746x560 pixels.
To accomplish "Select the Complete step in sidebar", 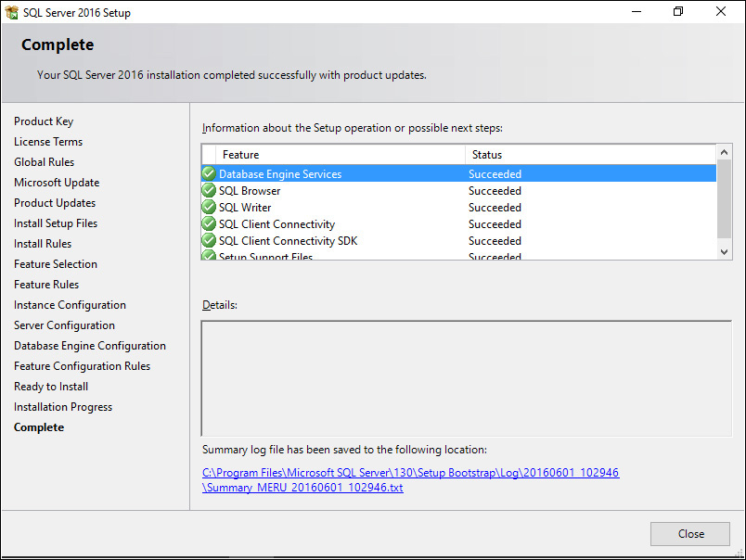I will (x=39, y=427).
